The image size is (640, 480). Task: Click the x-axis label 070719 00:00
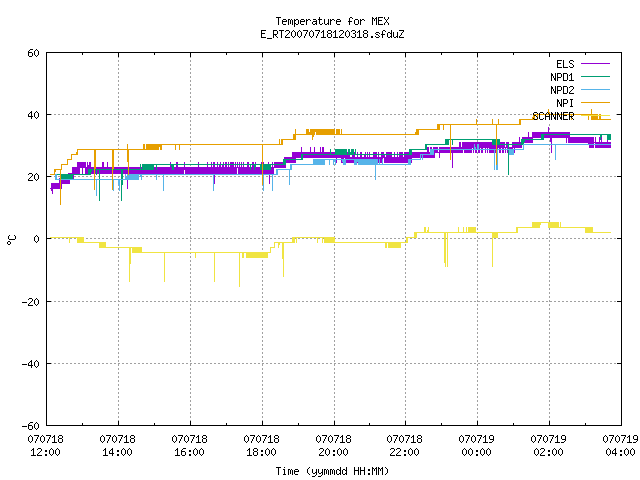476,446
